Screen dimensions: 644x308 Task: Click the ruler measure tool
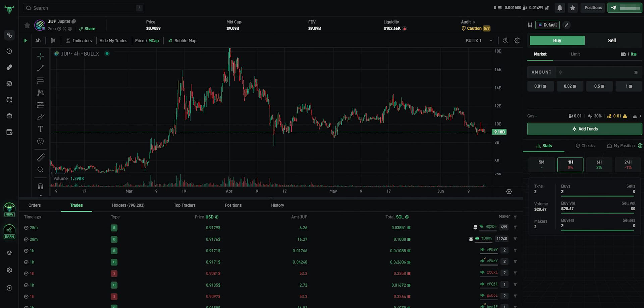(40, 157)
